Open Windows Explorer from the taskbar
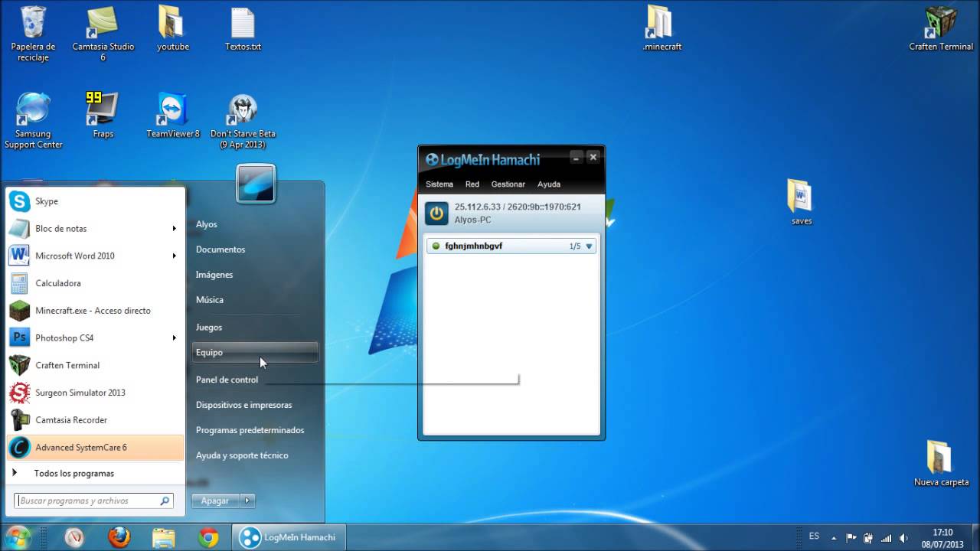980x551 pixels. tap(164, 537)
